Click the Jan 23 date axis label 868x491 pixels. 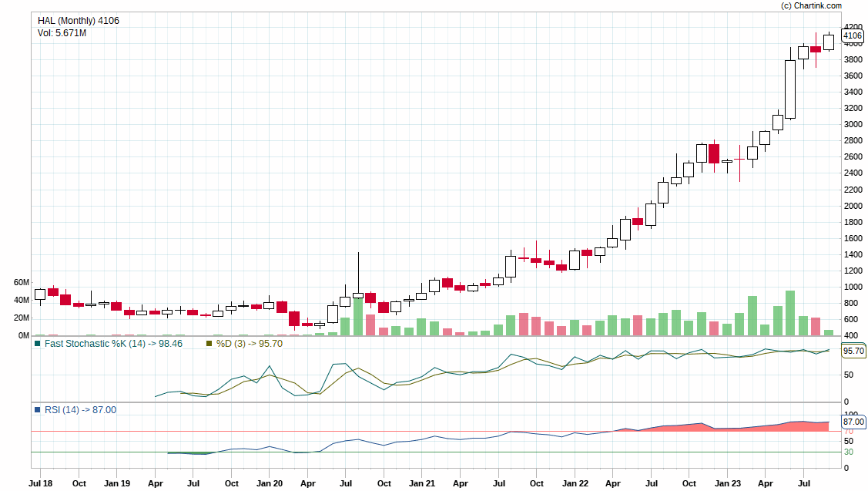click(727, 483)
